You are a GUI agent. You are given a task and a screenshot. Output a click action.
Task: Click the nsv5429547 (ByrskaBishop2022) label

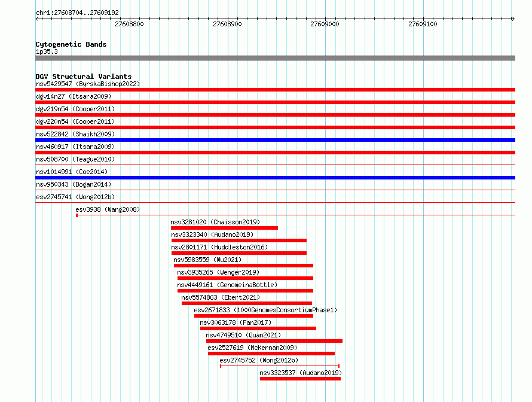pos(88,84)
